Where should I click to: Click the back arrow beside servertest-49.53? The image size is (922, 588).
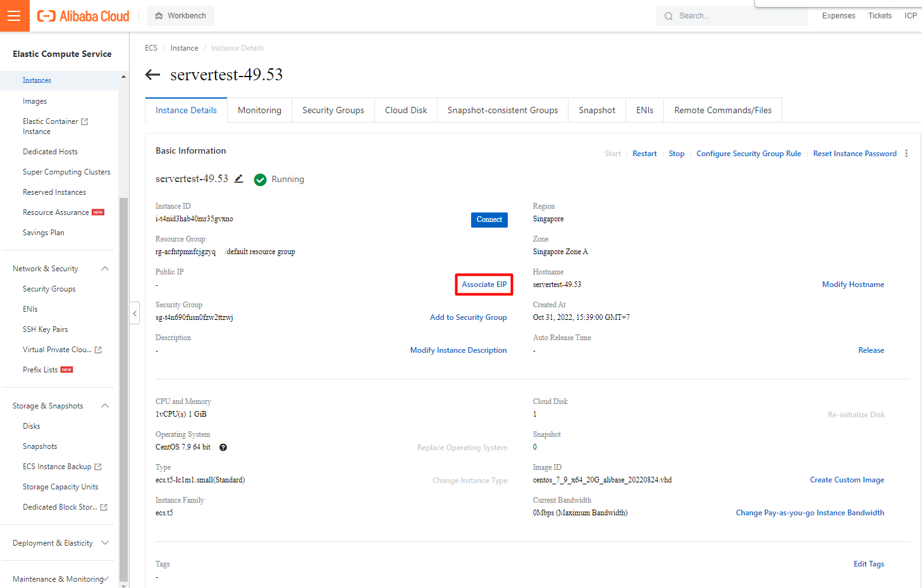pos(152,75)
